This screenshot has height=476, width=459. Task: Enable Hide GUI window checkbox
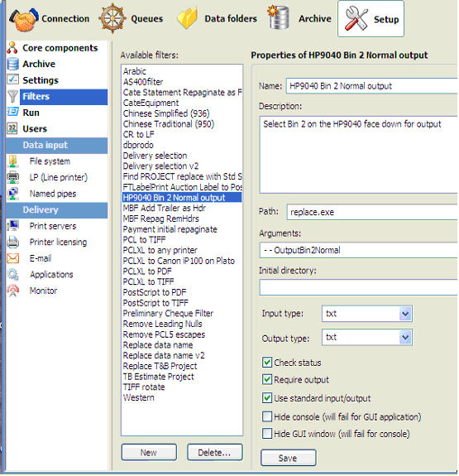coord(267,434)
